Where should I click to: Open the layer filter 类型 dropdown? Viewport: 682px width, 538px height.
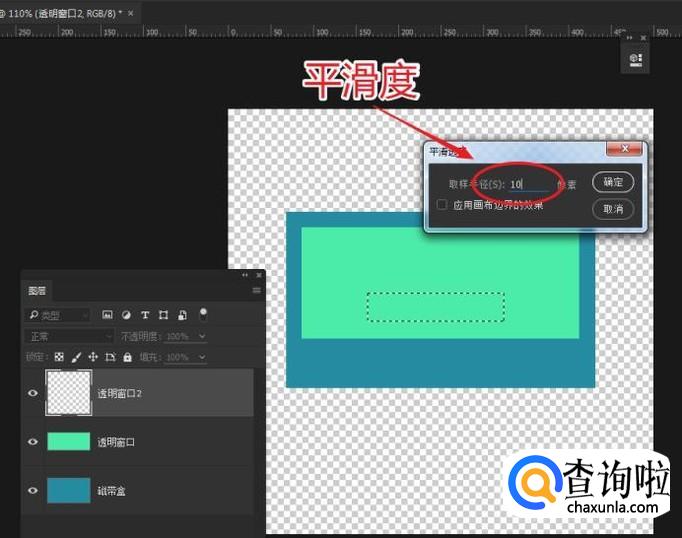(x=58, y=315)
